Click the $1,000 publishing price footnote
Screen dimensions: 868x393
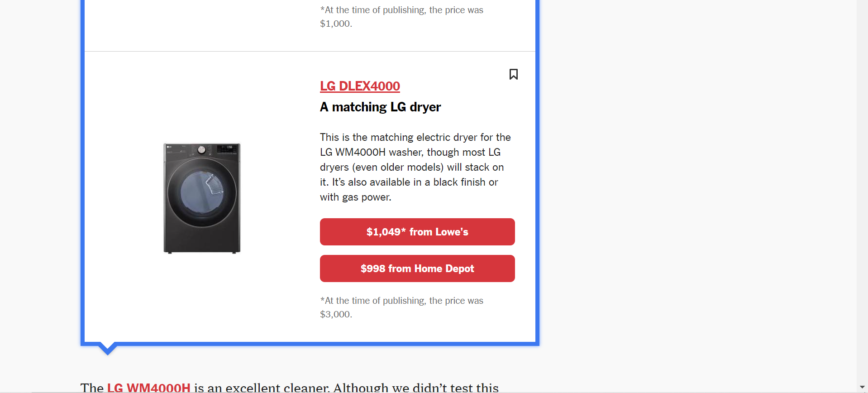tap(401, 17)
